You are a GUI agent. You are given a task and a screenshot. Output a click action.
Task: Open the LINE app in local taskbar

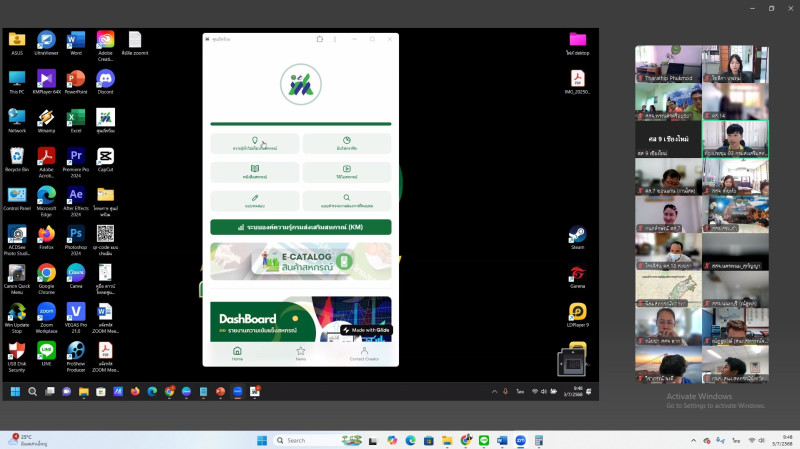point(484,440)
